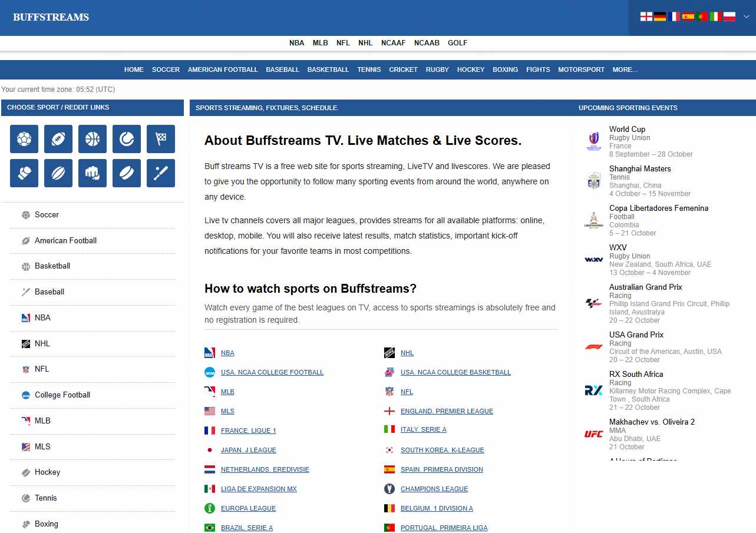
Task: Click the BUFFSTREAMS site logo
Action: click(x=51, y=18)
